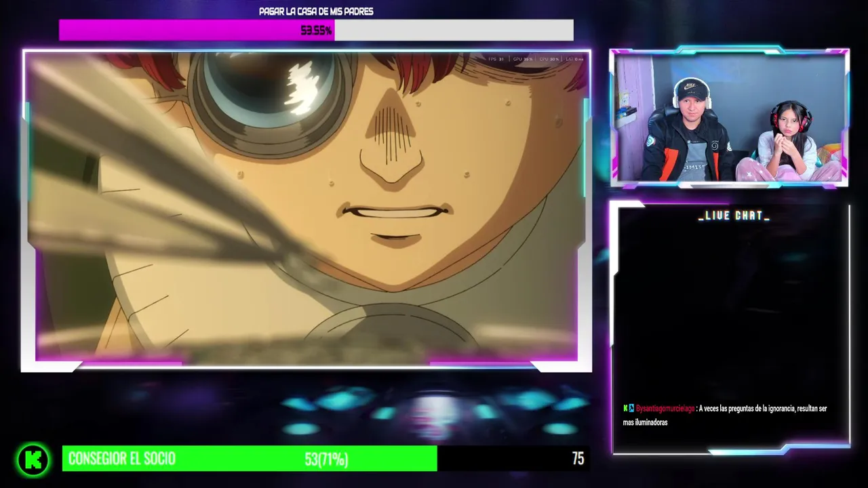Click the 'PAGAR LA CASA DE MIS PADRES' title

pos(316,12)
